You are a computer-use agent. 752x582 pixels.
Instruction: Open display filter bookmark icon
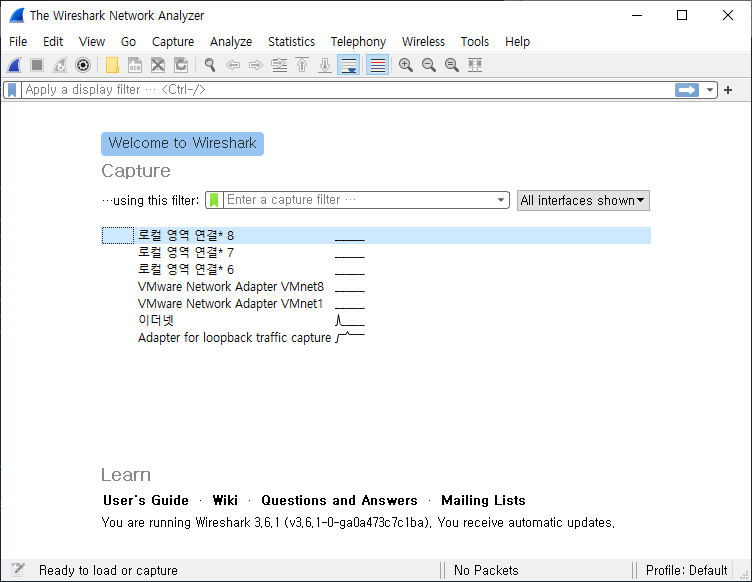coord(12,90)
